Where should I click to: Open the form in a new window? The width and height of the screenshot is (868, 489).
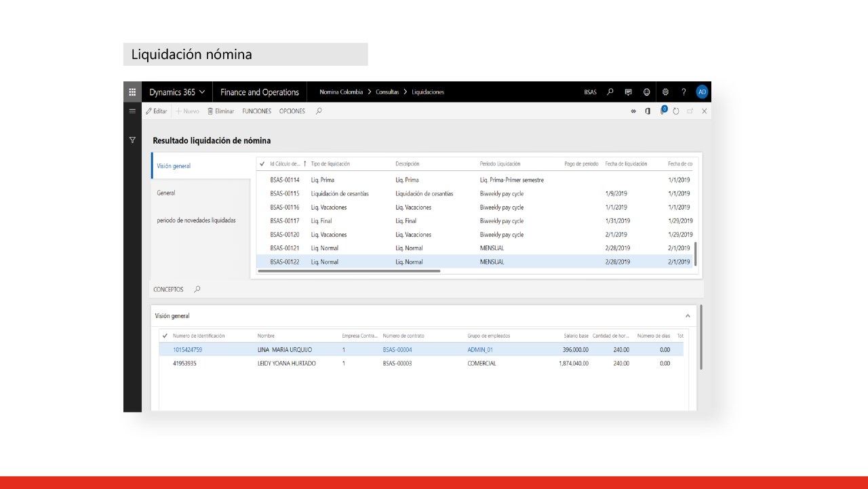[690, 111]
